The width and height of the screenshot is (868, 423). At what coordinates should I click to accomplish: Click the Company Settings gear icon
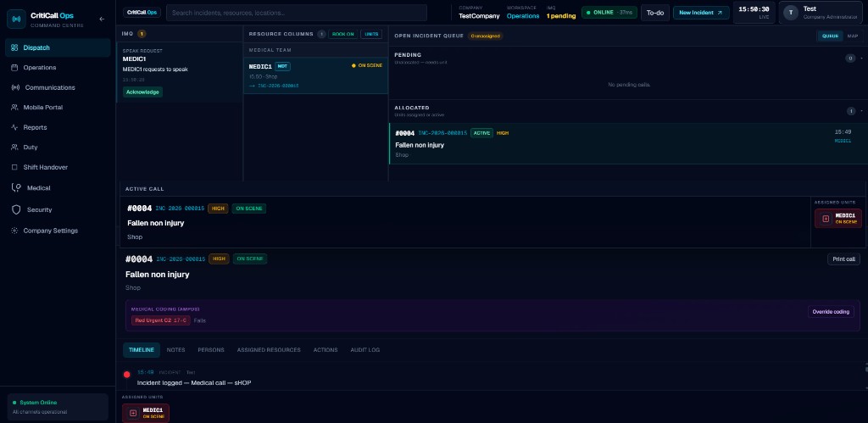14,231
